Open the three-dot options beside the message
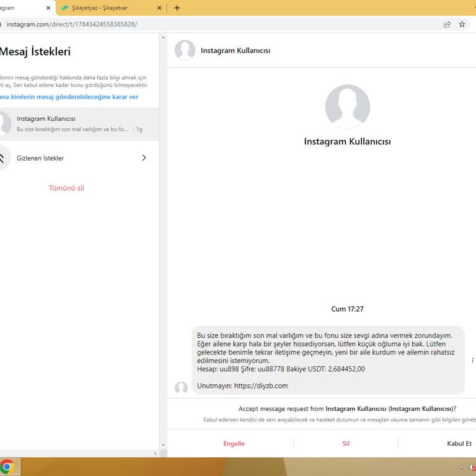The image size is (476, 476). click(472, 360)
